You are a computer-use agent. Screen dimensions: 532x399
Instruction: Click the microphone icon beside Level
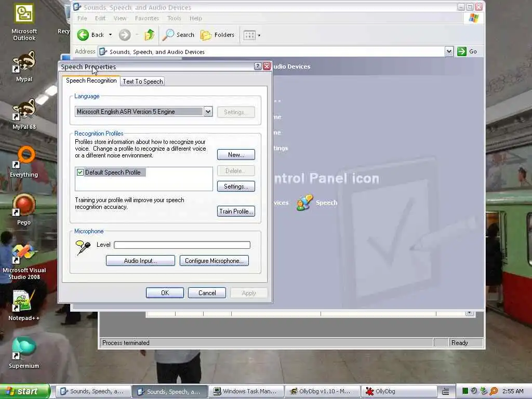pyautogui.click(x=83, y=247)
